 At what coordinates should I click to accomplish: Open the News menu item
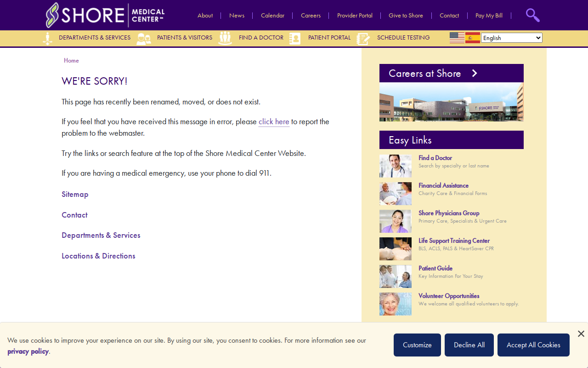[x=237, y=16]
